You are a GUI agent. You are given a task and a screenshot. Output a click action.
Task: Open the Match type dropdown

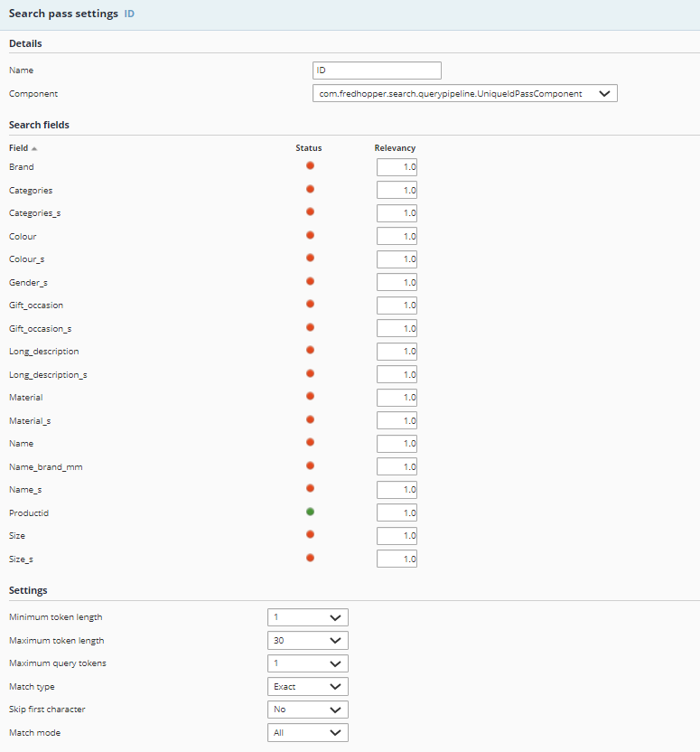click(307, 687)
